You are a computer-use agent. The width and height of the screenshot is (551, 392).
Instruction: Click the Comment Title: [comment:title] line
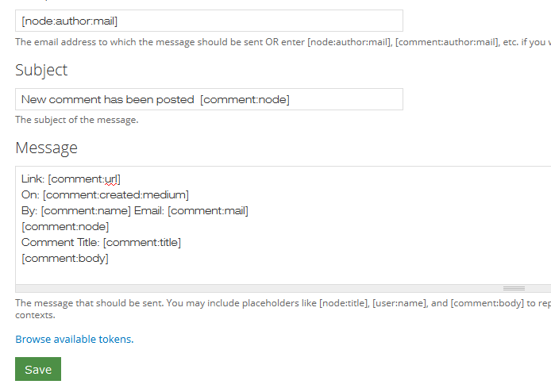[101, 243]
